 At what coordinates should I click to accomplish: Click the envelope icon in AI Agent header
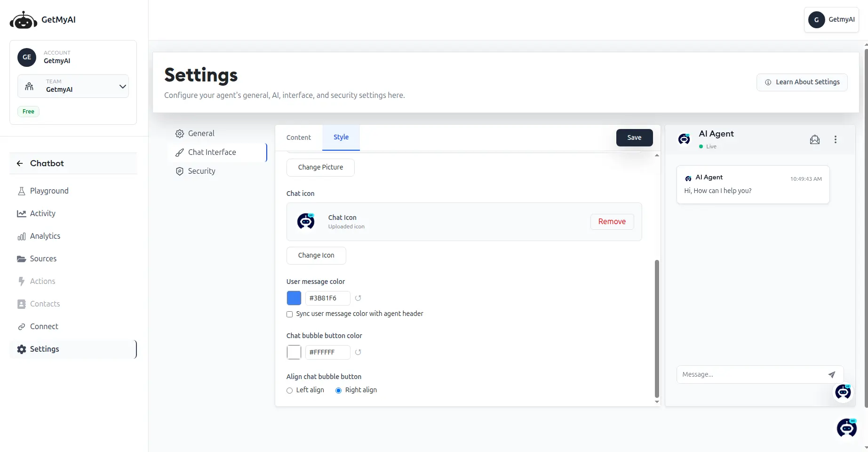(814, 139)
